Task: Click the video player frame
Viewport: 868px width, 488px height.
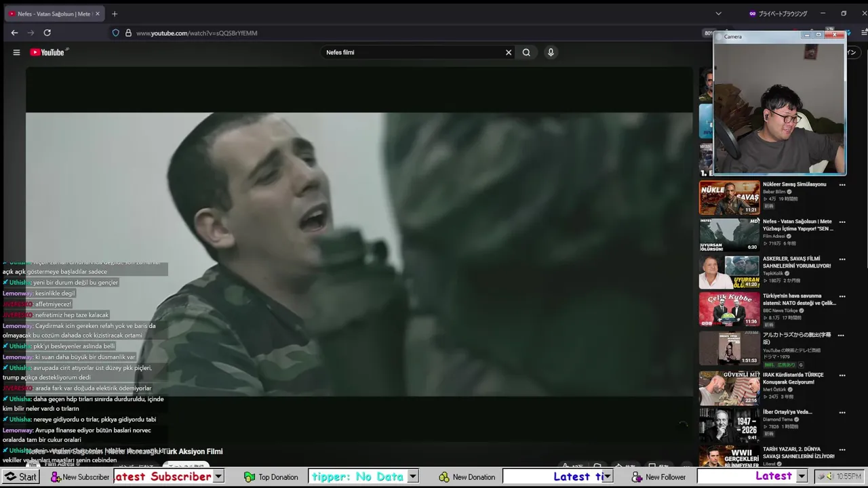Action: point(359,254)
